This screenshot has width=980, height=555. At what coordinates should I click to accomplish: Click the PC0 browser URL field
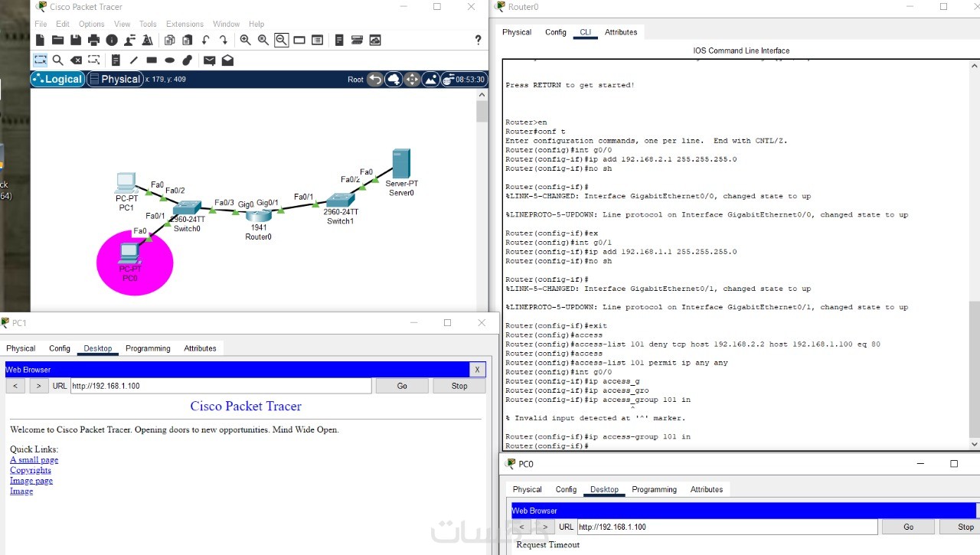pyautogui.click(x=727, y=527)
